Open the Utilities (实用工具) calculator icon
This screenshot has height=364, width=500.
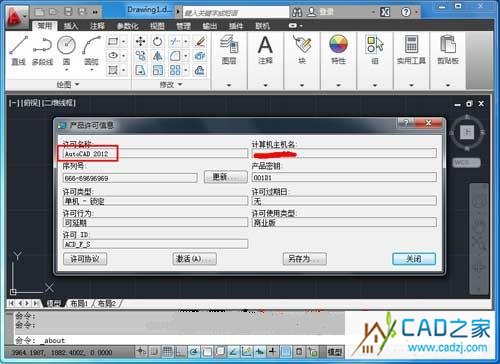(x=411, y=44)
